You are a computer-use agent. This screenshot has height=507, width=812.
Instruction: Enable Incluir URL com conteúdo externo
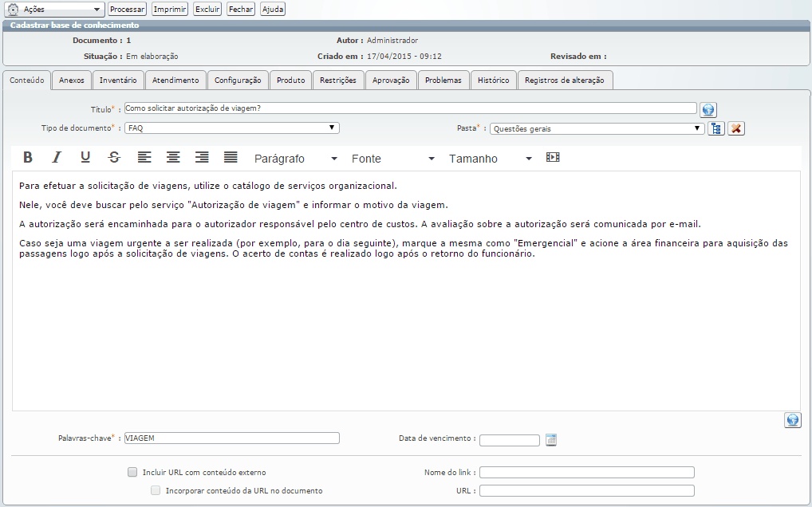(132, 472)
